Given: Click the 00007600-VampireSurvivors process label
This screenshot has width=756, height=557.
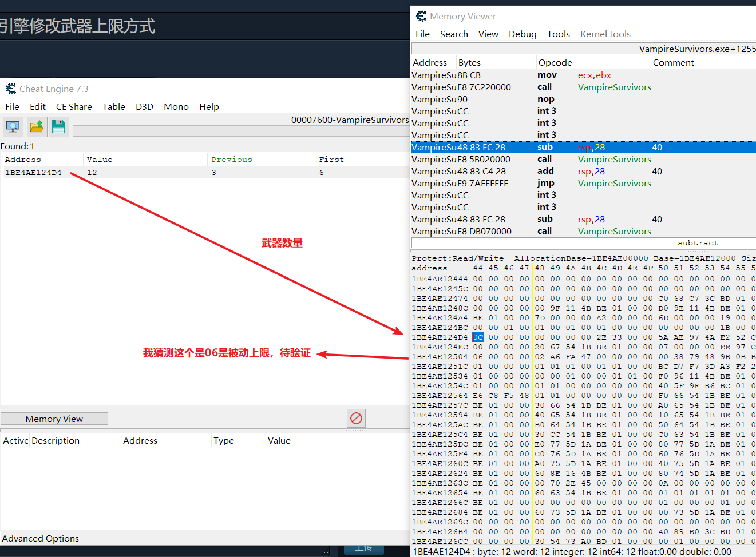Looking at the screenshot, I should 350,120.
